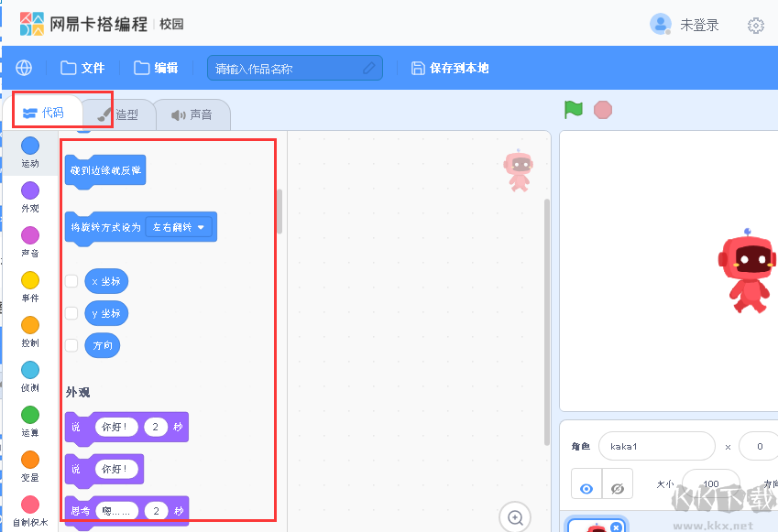Click the 思考 嗯…… block
This screenshot has width=778, height=532.
[80, 511]
